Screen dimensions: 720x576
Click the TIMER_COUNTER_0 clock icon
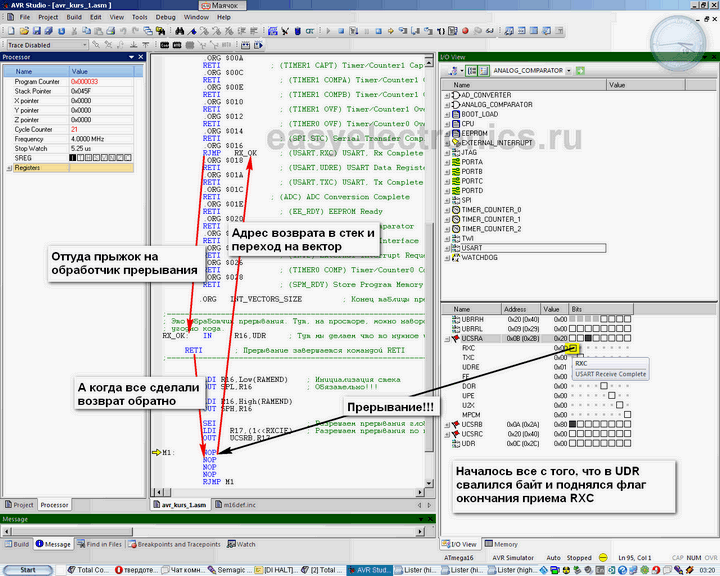click(x=456, y=209)
